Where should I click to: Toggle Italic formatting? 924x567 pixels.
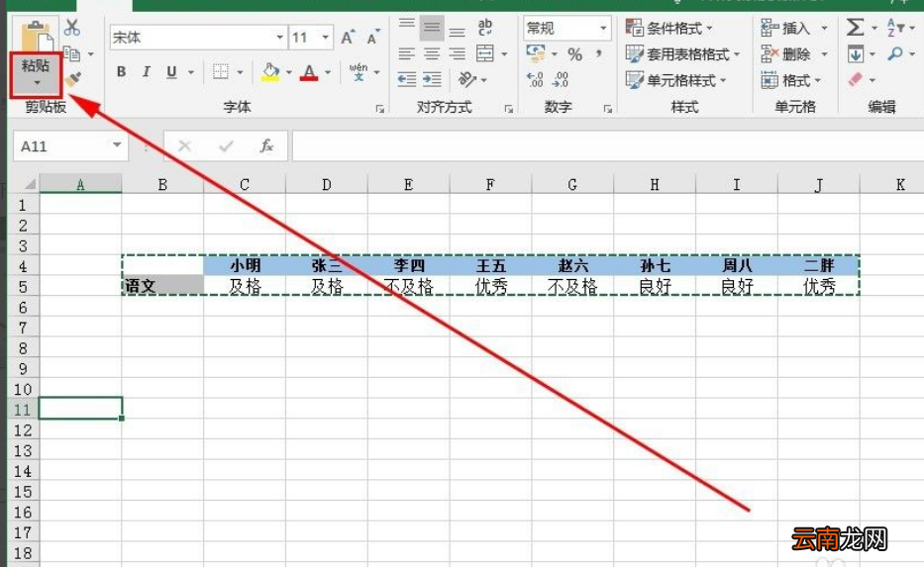pyautogui.click(x=147, y=72)
